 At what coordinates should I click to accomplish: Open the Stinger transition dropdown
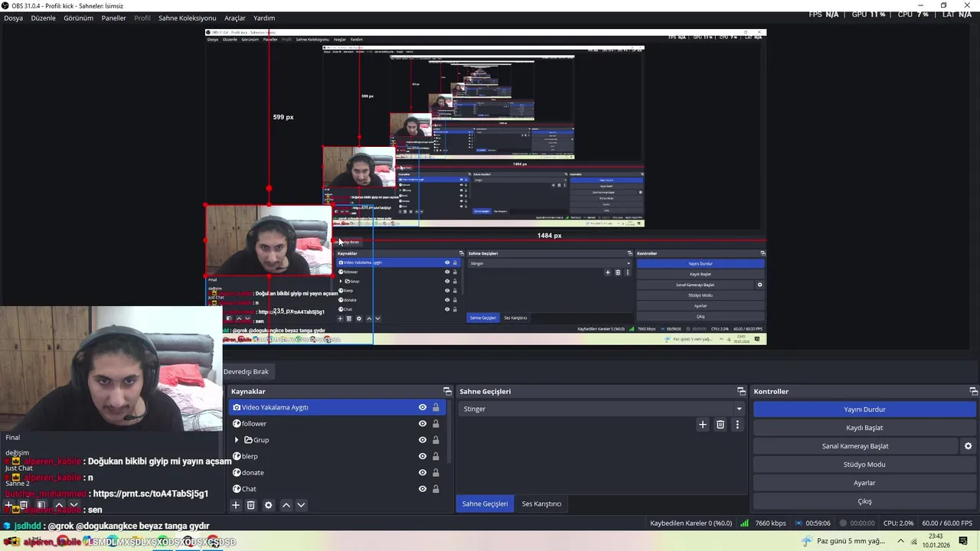602,409
